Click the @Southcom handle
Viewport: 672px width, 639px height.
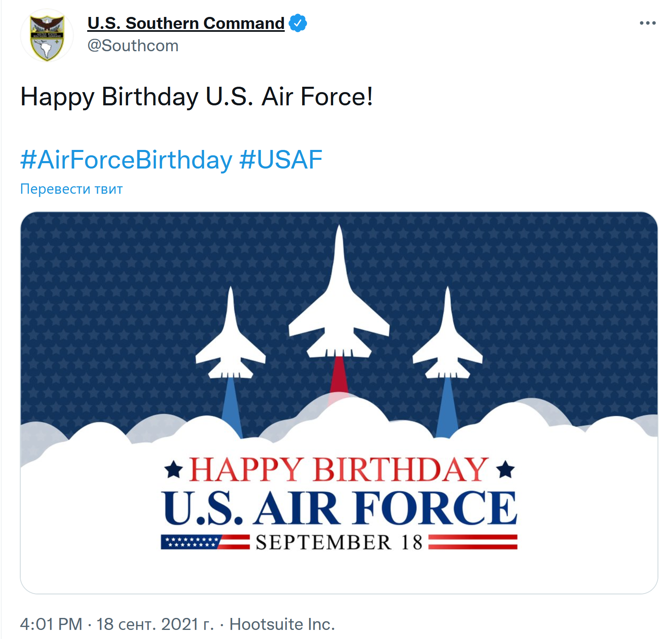pyautogui.click(x=133, y=45)
